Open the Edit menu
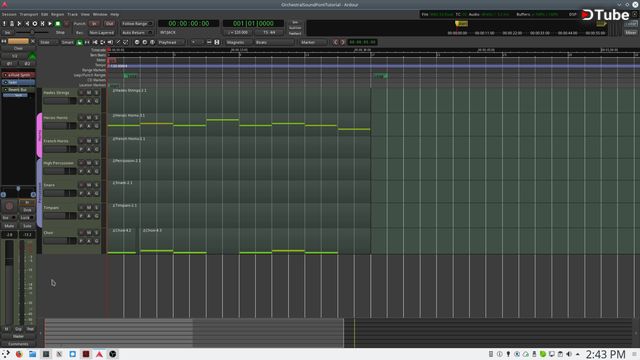 (44, 14)
